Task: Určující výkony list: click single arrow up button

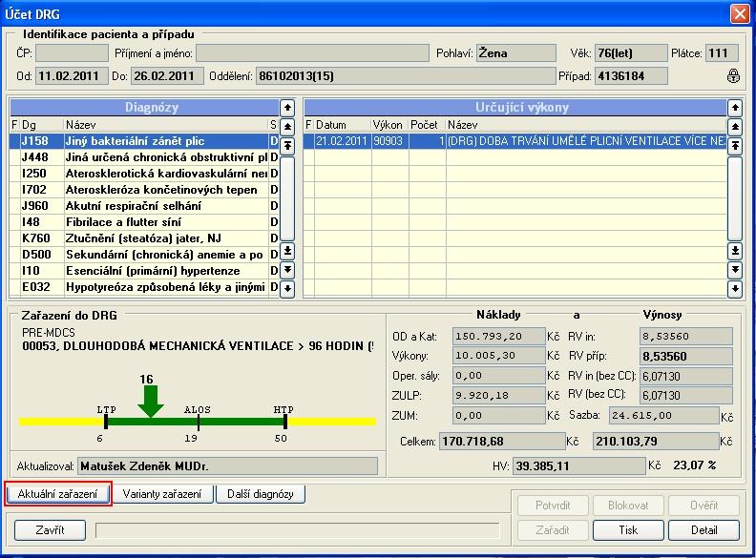Action: tap(735, 108)
